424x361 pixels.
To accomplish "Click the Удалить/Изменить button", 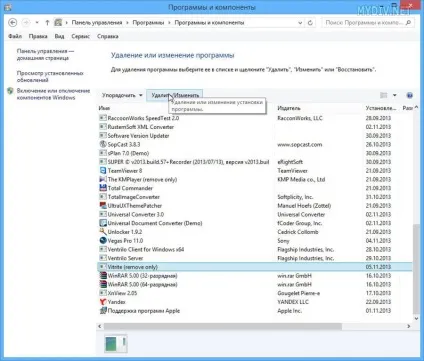I will [x=175, y=95].
